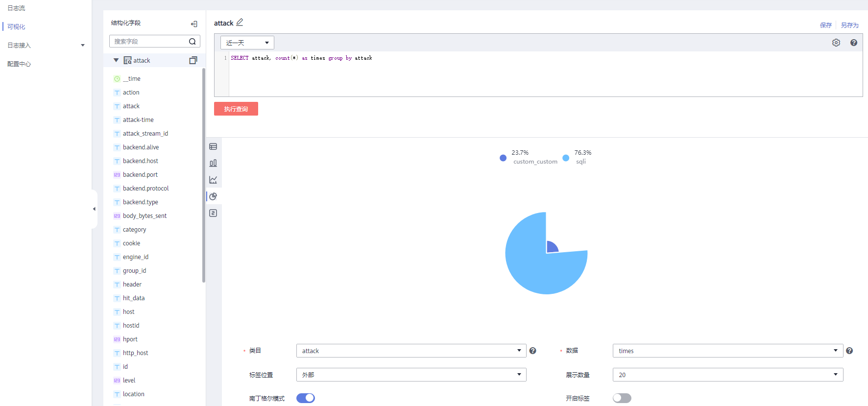Enable the 开启标签 switch

pos(622,398)
